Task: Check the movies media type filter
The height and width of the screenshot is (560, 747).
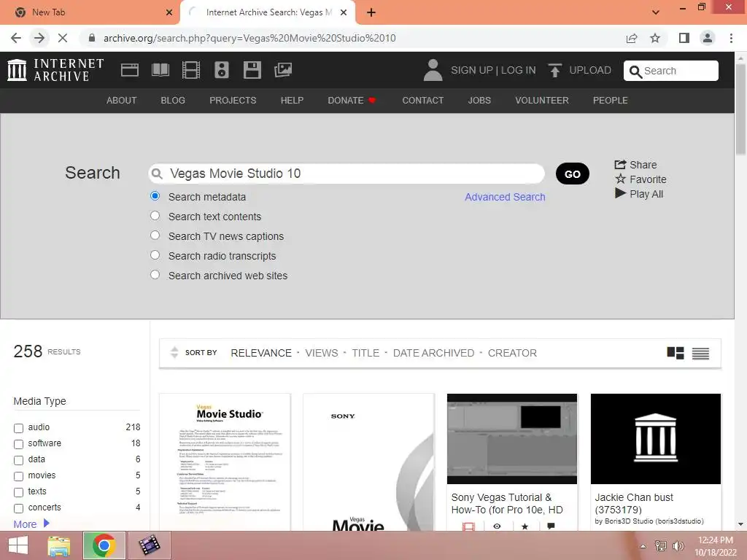Action: click(x=18, y=476)
